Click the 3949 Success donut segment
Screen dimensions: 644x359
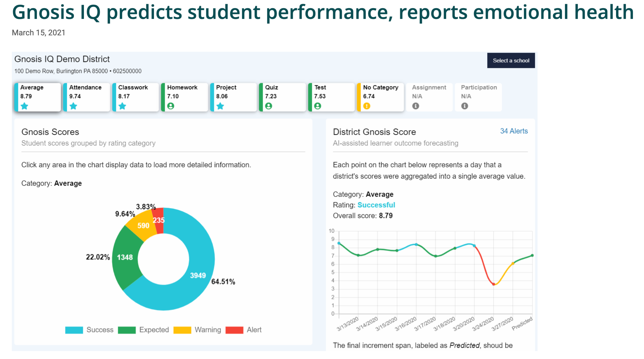point(198,275)
